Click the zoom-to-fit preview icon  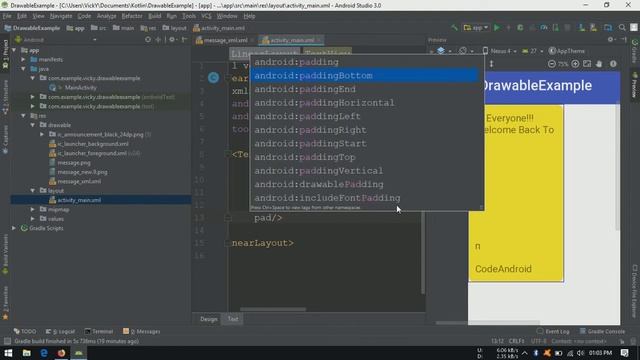587,64
